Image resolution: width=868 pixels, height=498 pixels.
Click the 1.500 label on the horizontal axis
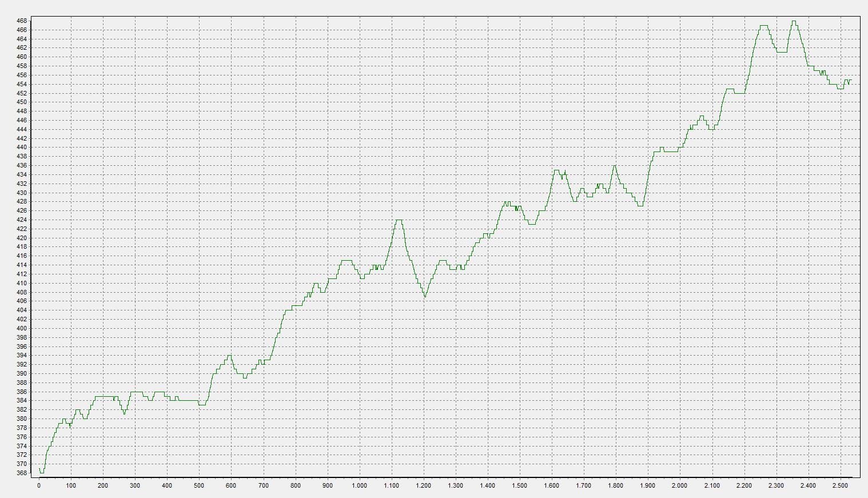519,485
